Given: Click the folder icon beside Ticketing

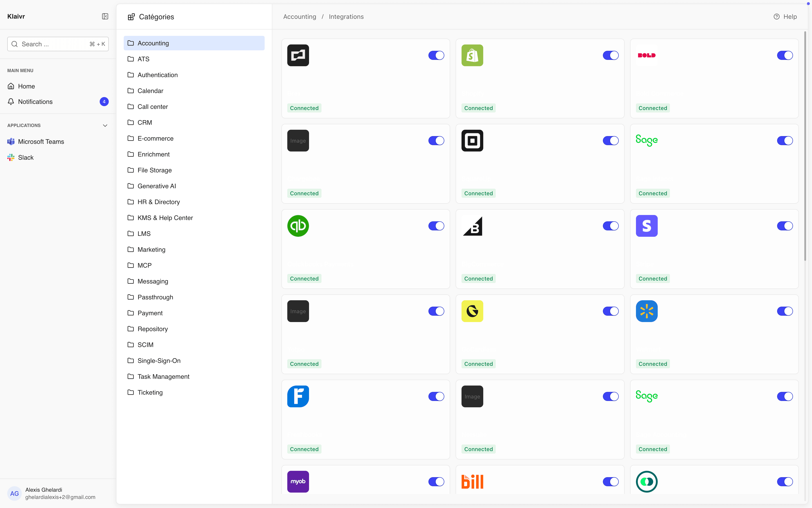Looking at the screenshot, I should (130, 392).
